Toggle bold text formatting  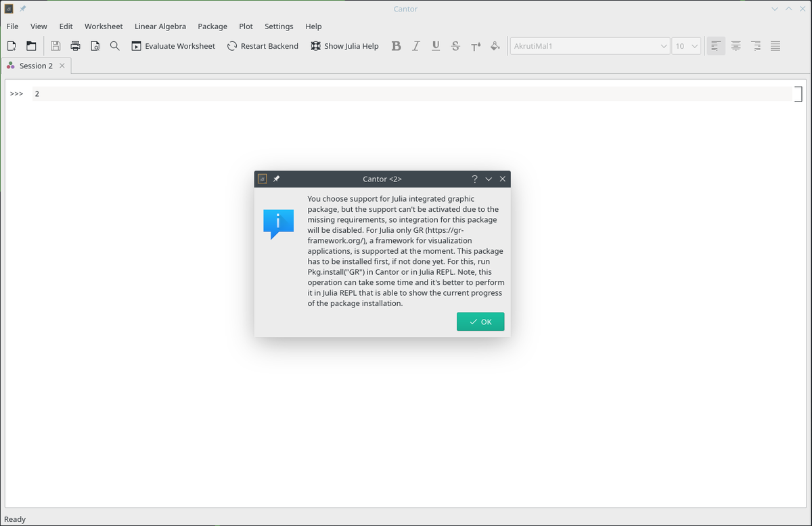397,46
